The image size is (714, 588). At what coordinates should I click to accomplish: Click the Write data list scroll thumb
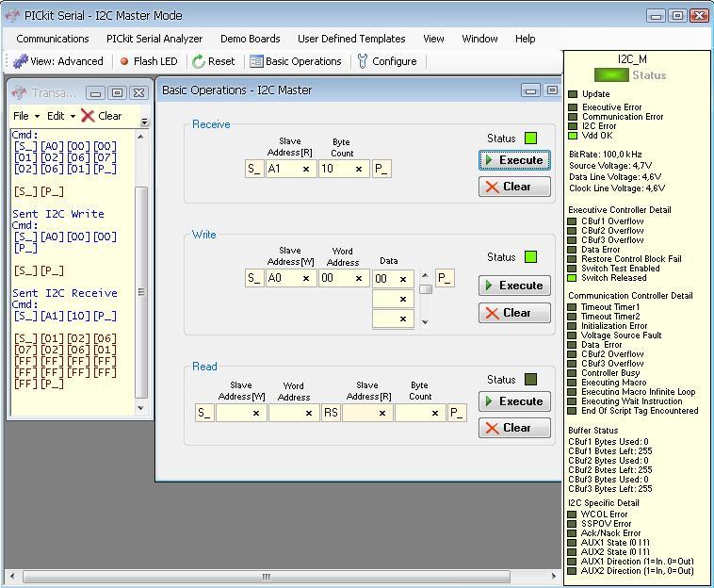pos(426,289)
